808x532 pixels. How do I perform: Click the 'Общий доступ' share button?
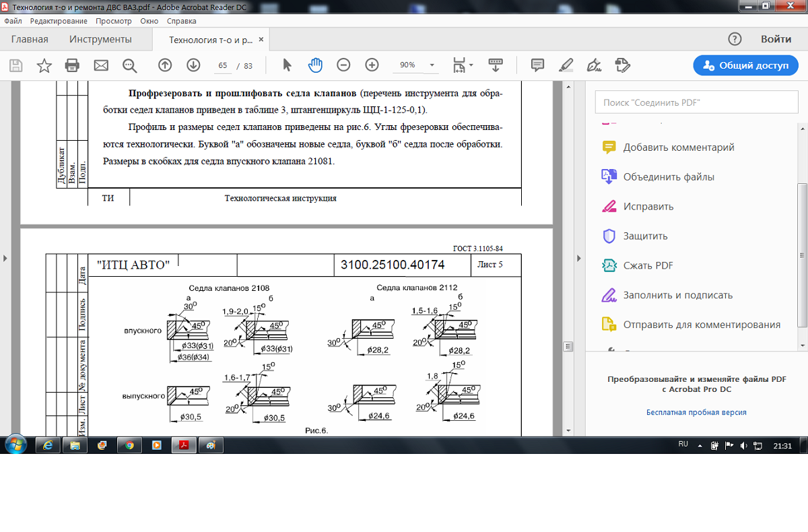[745, 65]
